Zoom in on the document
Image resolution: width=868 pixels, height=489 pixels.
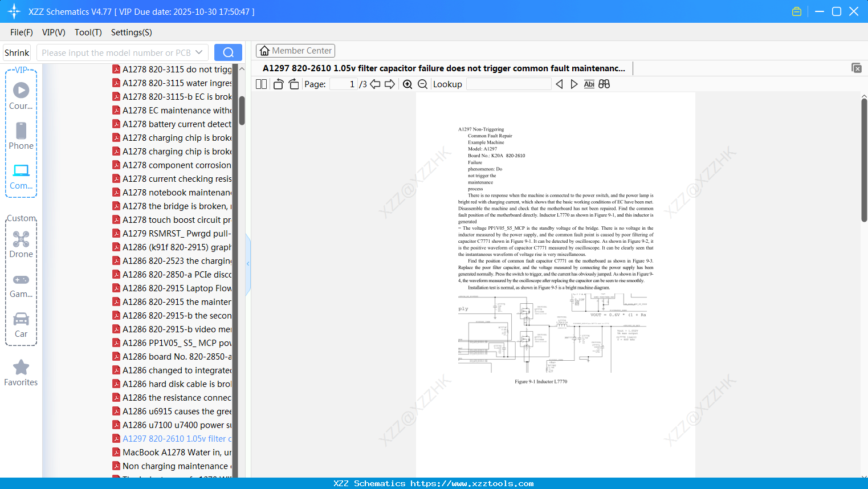click(x=407, y=84)
